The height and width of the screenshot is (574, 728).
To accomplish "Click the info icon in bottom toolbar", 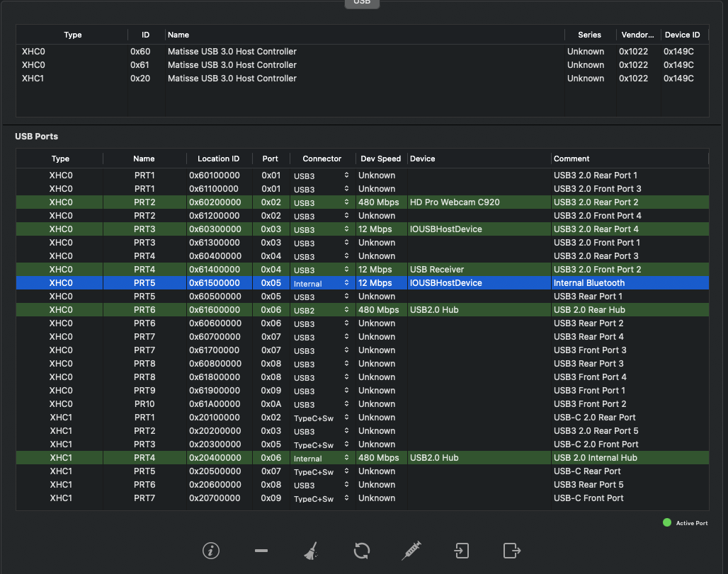I will (x=210, y=551).
